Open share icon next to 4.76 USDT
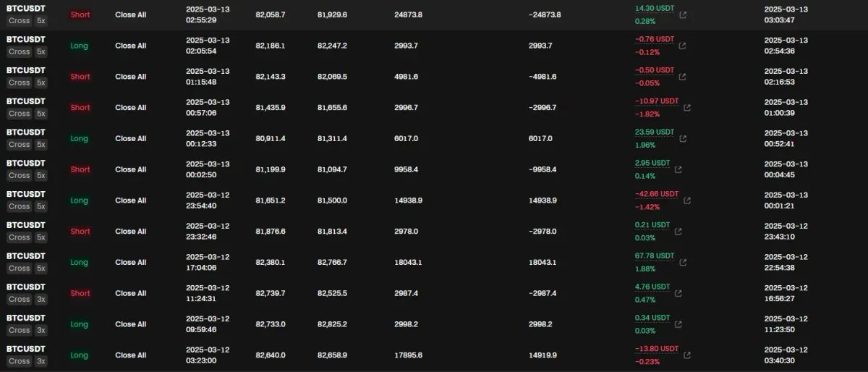This screenshot has height=372, width=868. [x=678, y=294]
